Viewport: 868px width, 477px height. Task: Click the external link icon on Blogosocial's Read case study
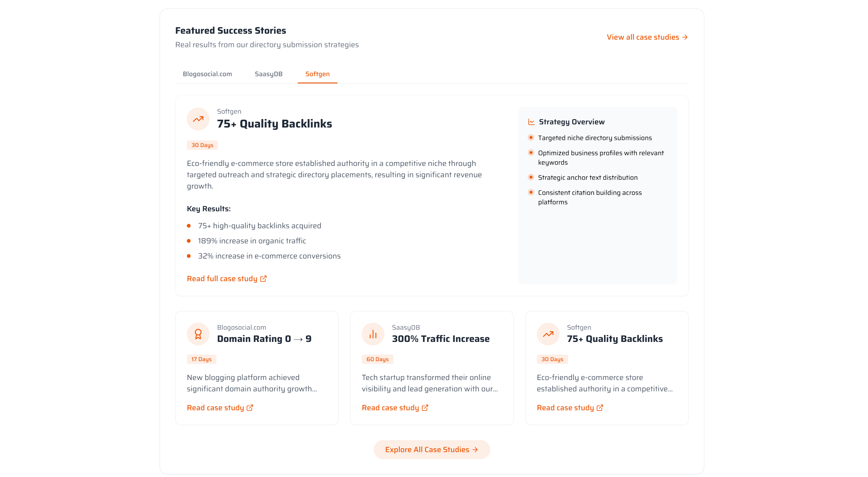250,408
